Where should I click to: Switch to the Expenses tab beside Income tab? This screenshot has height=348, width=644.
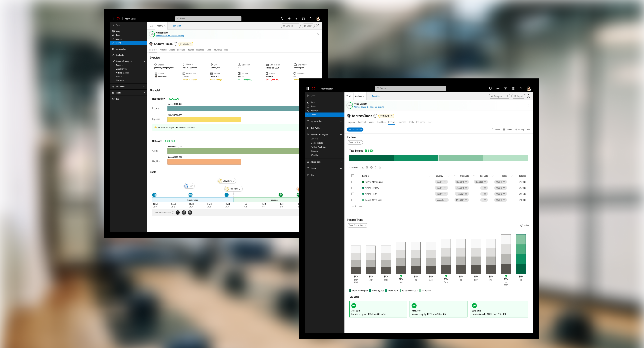[x=401, y=122]
